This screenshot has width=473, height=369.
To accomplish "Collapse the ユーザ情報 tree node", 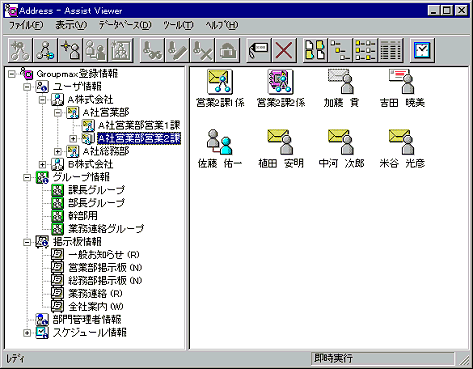I will tap(27, 87).
